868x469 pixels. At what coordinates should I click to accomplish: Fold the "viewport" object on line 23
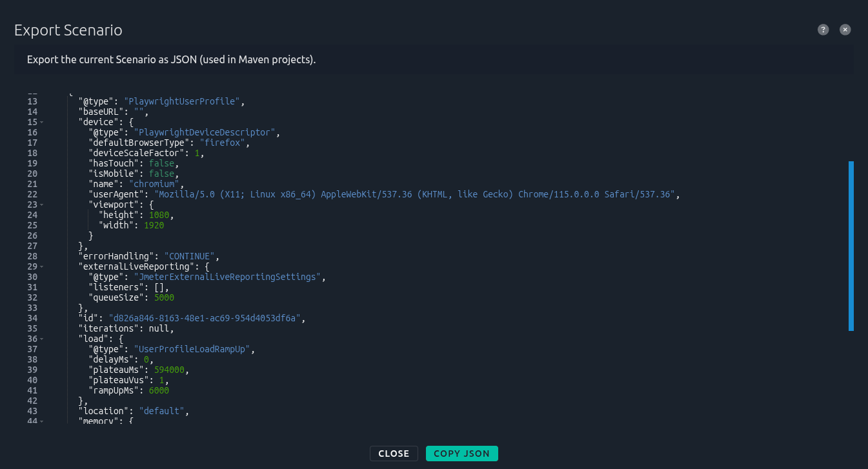click(41, 205)
